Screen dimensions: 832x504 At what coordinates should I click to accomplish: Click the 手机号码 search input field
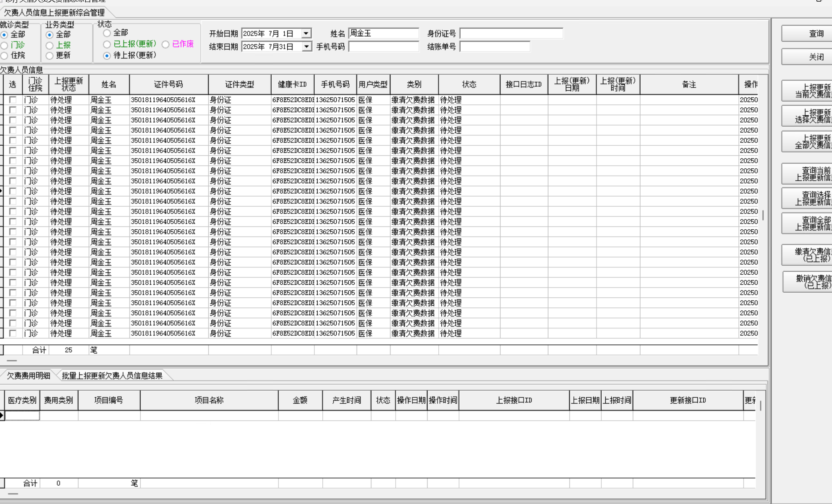coord(384,47)
